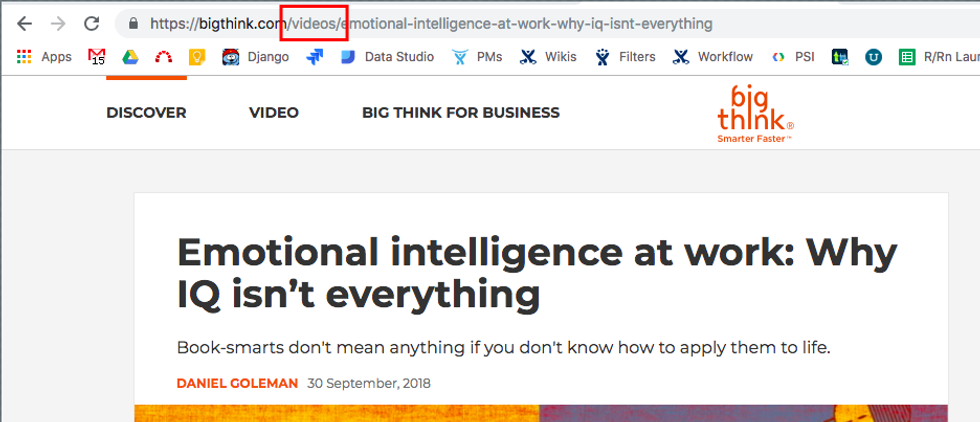980x422 pixels.
Task: Open the Google Drive bookmark
Action: pos(130,57)
